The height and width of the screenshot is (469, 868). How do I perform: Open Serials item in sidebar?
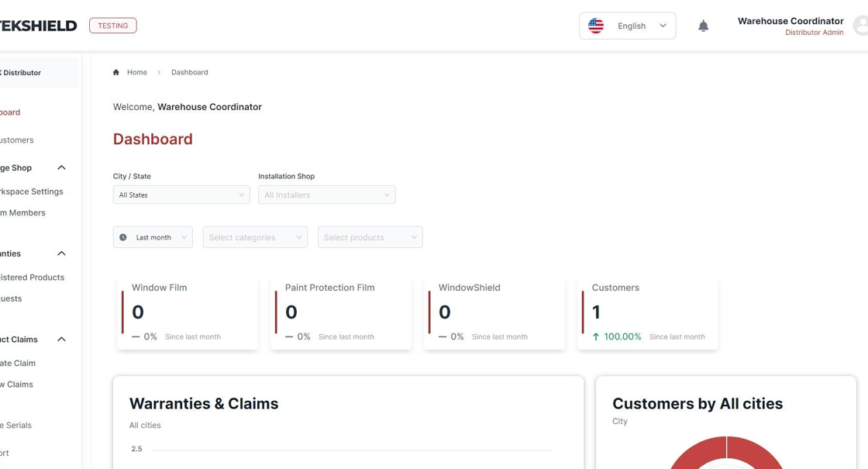point(15,426)
